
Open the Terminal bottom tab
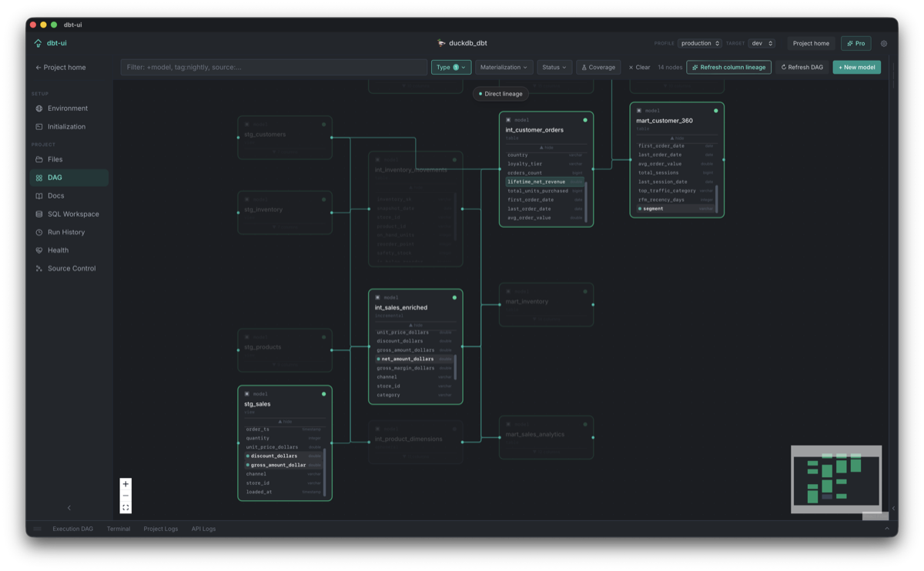(119, 529)
